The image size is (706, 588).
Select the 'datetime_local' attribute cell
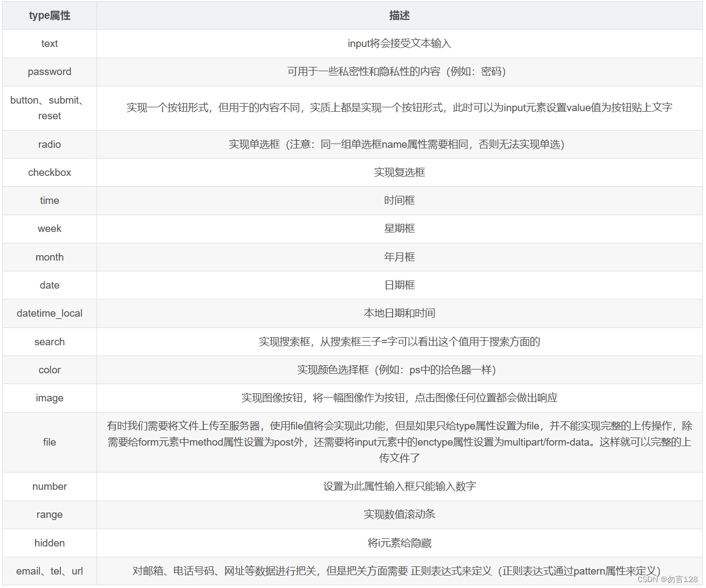pyautogui.click(x=49, y=313)
